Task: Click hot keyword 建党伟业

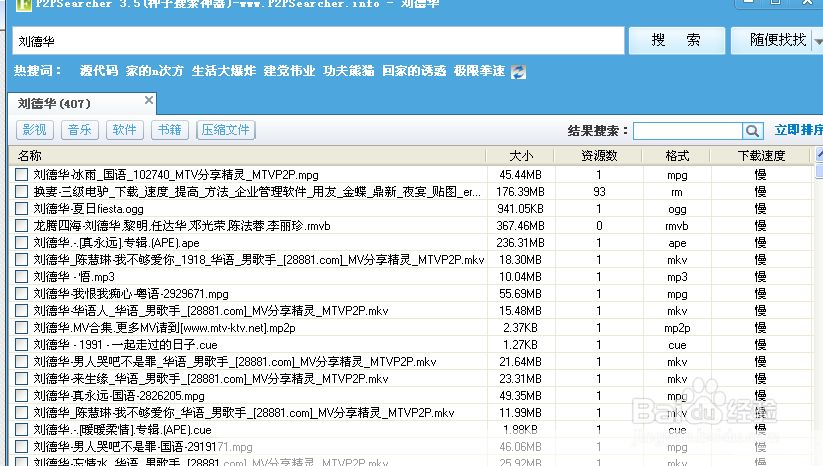Action: pyautogui.click(x=289, y=71)
